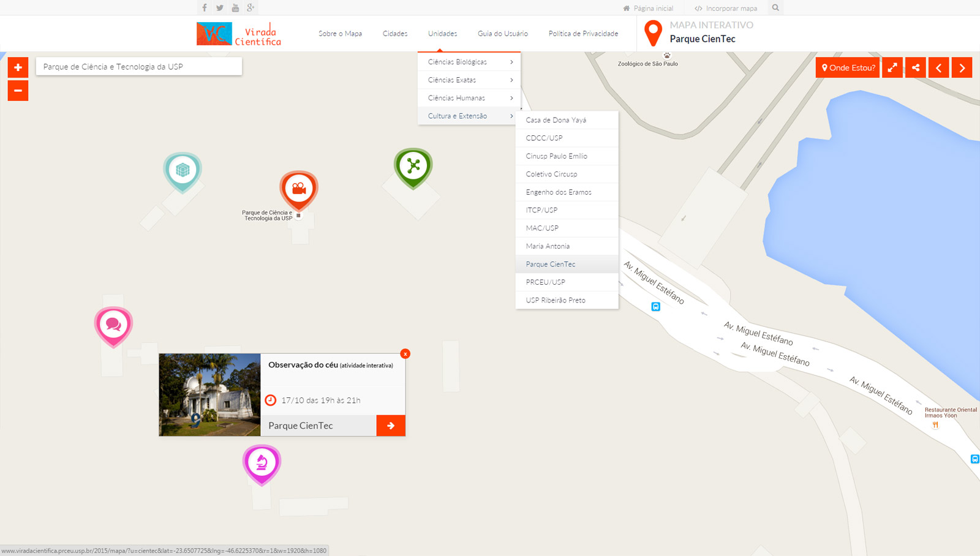Zoom out with the minus button

coord(18,91)
